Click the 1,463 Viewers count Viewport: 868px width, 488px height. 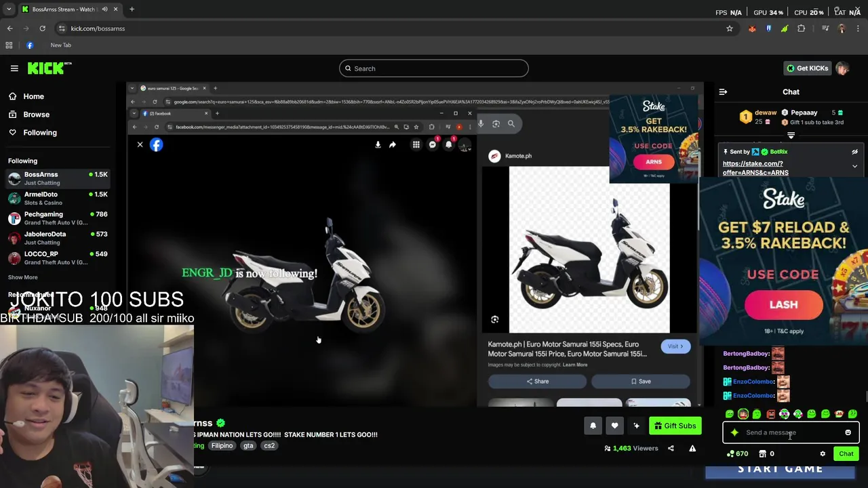[631, 449]
